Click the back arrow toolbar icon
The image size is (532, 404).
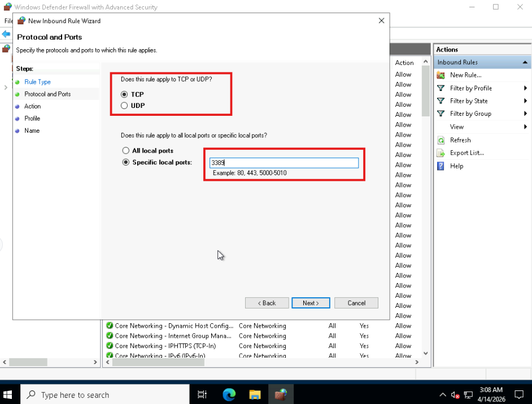pyautogui.click(x=6, y=34)
